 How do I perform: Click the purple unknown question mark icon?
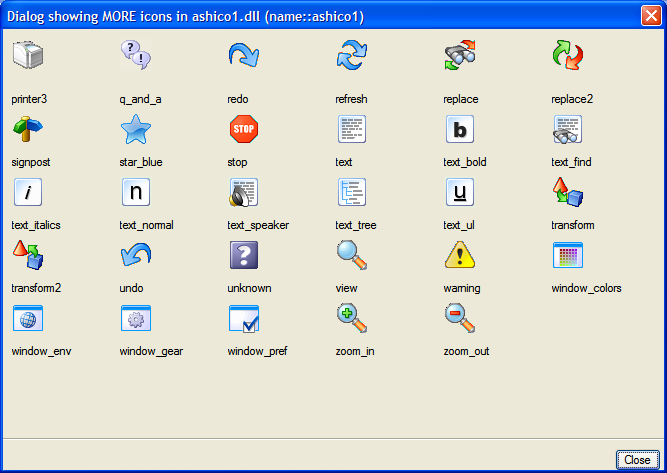(x=243, y=255)
